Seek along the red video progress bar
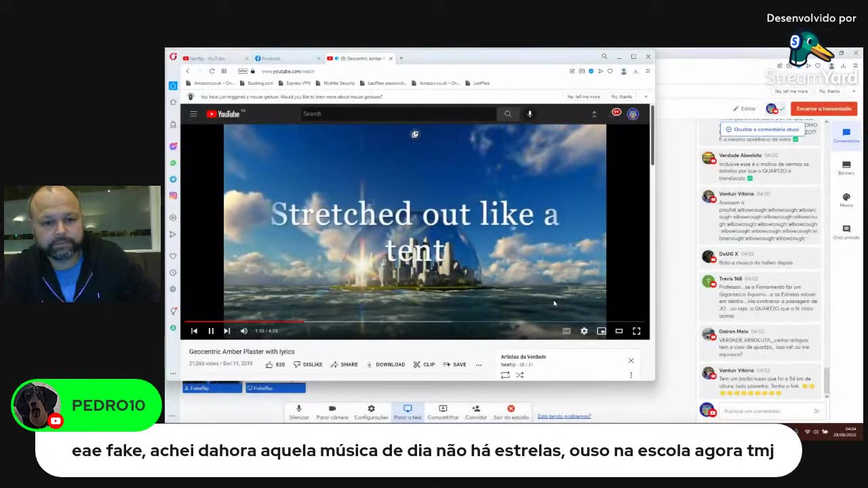 pos(414,321)
